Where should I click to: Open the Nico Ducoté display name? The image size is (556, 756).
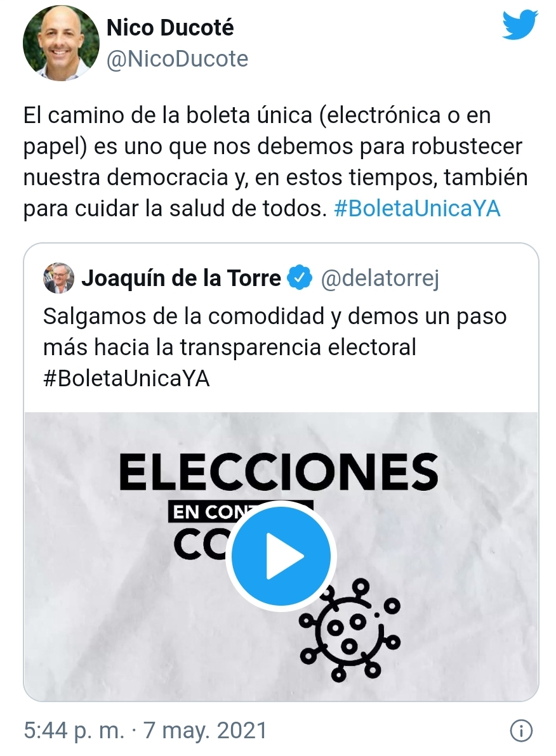pos(170,27)
